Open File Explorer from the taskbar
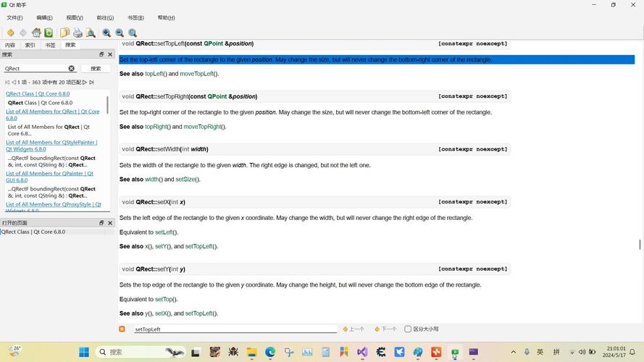The height and width of the screenshot is (362, 644). pos(251,352)
